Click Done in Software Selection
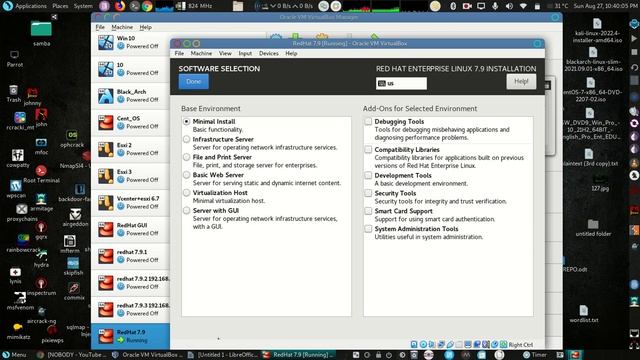The image size is (640, 360). (x=193, y=82)
